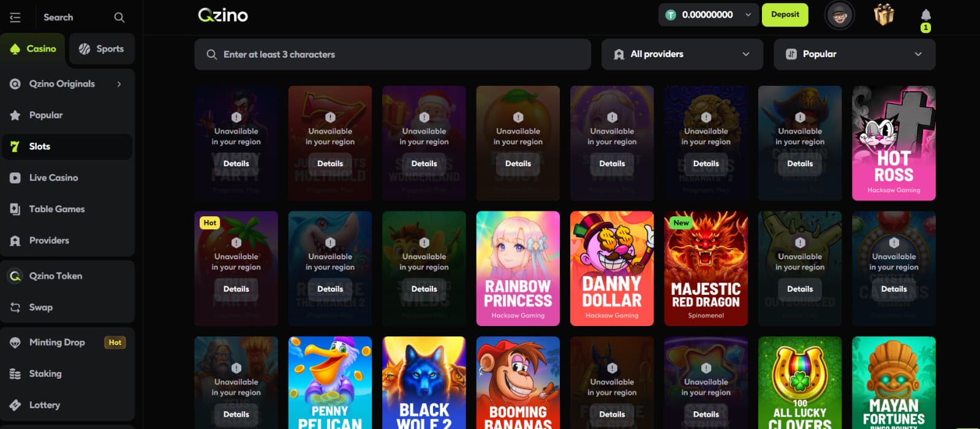
Task: Open the Qzino logo home link
Action: pyautogui.click(x=223, y=15)
